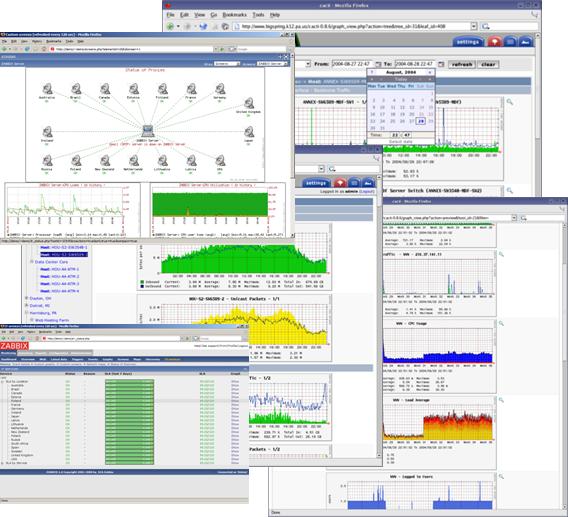Click the Australia node on the Zabbix map

(x=47, y=89)
